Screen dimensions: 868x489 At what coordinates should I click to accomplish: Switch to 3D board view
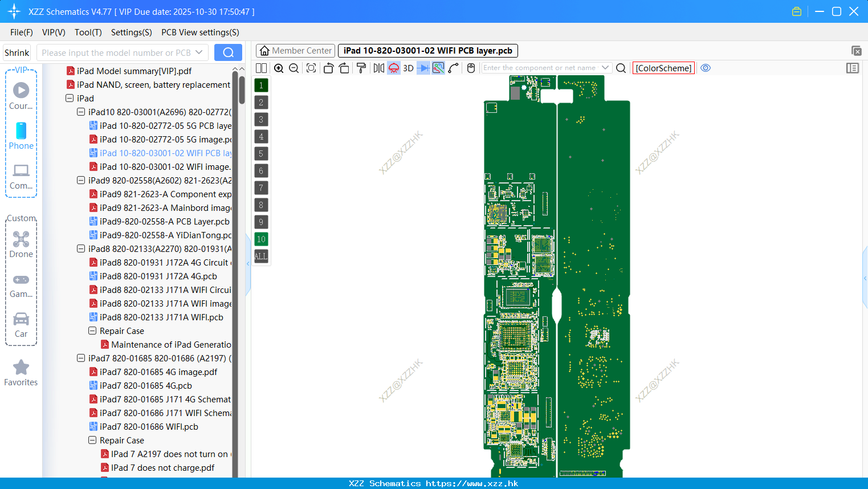408,68
